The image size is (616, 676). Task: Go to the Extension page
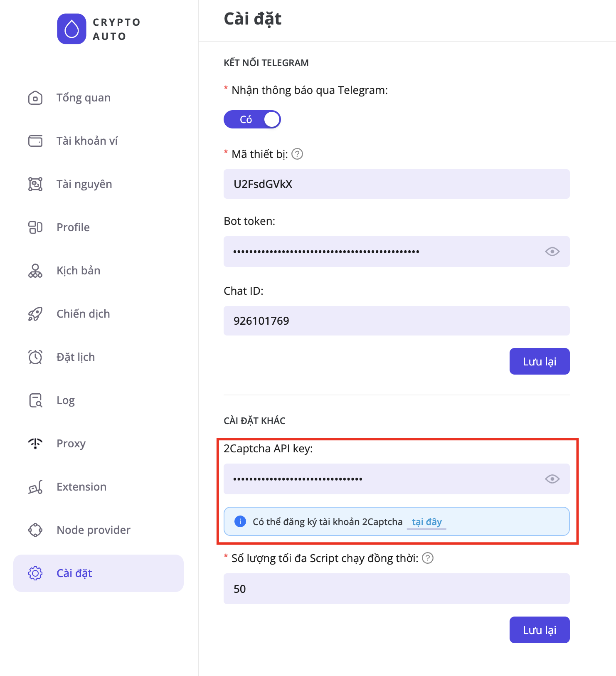coord(81,487)
